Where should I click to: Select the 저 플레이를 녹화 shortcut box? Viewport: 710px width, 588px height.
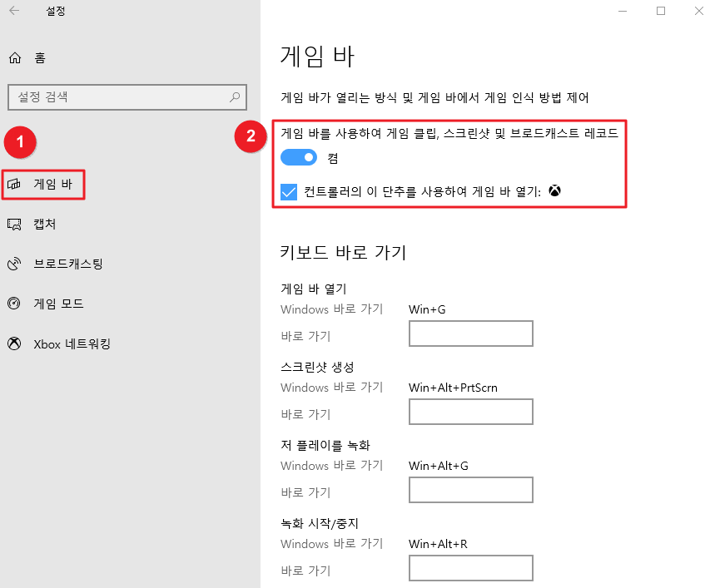tap(470, 490)
